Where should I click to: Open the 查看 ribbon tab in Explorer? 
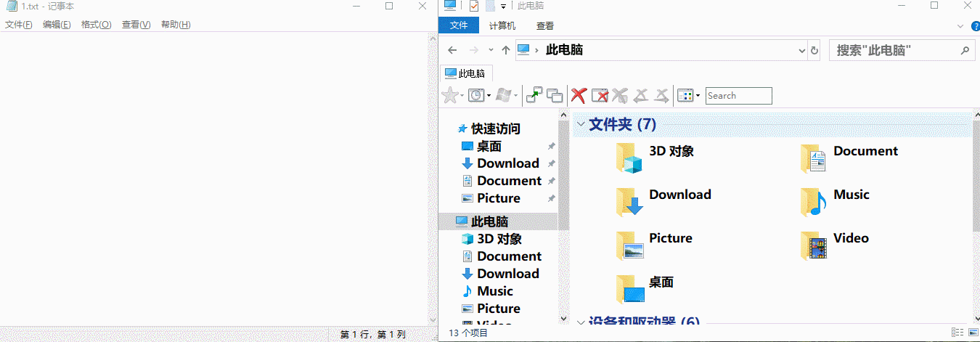545,25
